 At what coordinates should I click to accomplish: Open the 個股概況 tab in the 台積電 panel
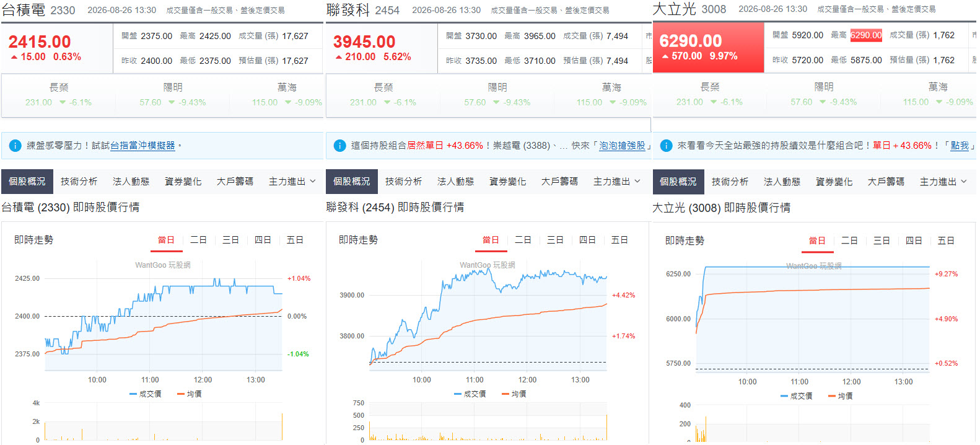tap(27, 182)
